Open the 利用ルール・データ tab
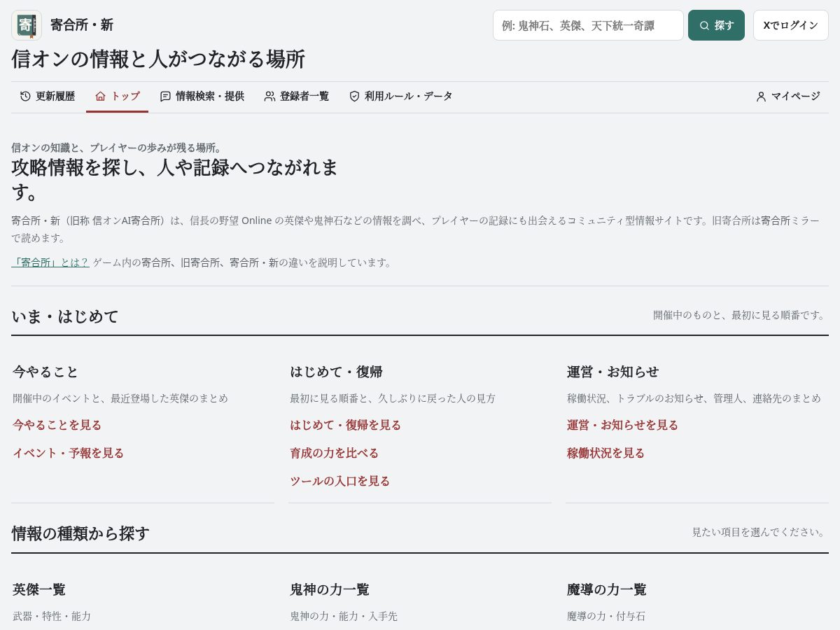The image size is (840, 630). click(x=400, y=97)
